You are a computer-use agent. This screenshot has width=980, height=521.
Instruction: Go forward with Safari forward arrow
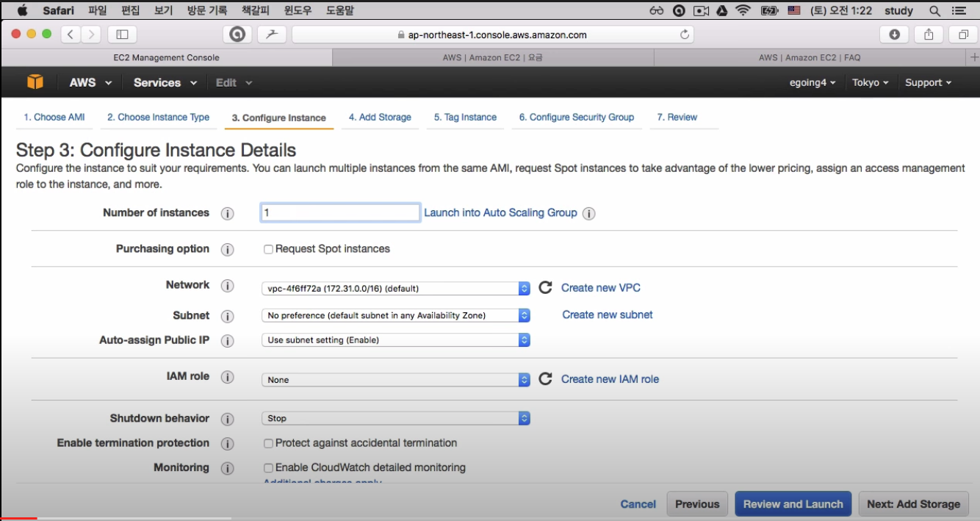(91, 34)
